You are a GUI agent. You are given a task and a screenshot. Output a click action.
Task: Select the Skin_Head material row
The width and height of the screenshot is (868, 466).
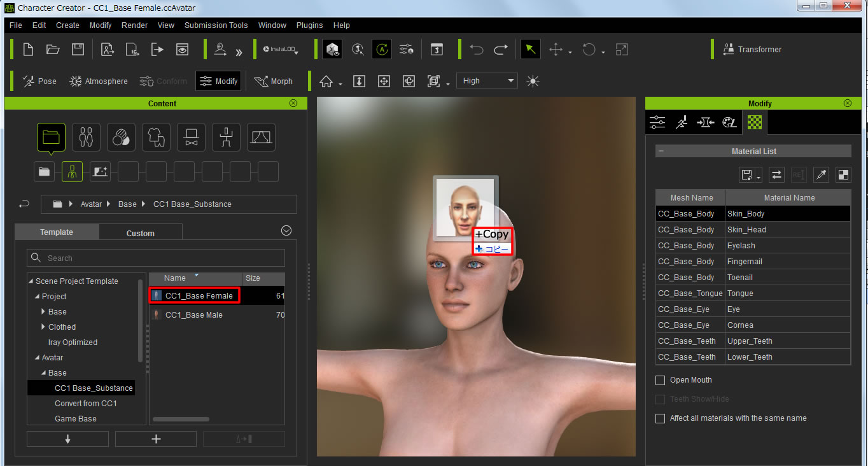coord(753,230)
